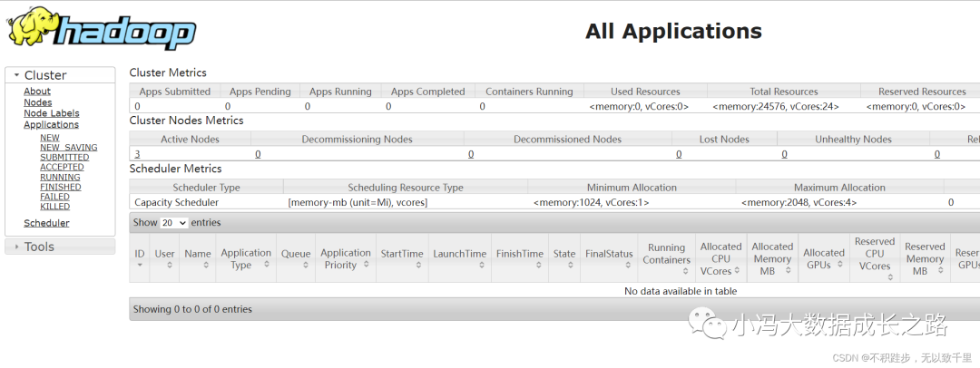Open the About link in sidebar

point(37,92)
